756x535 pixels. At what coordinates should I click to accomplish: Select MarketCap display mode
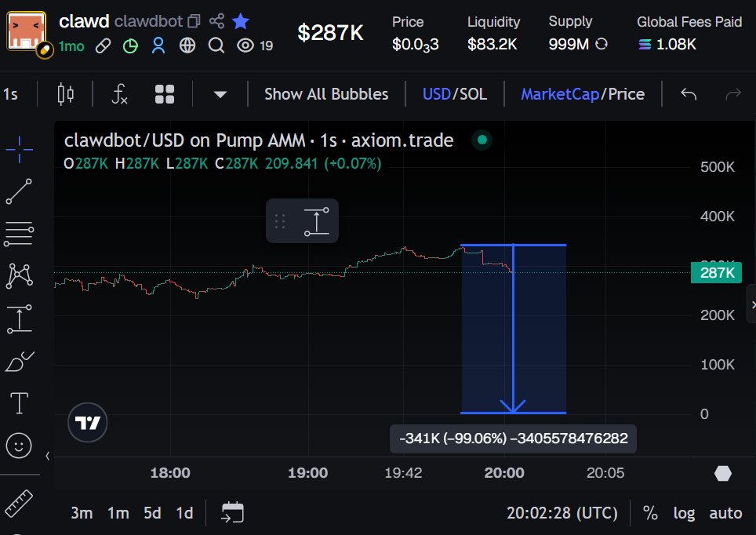pyautogui.click(x=560, y=94)
